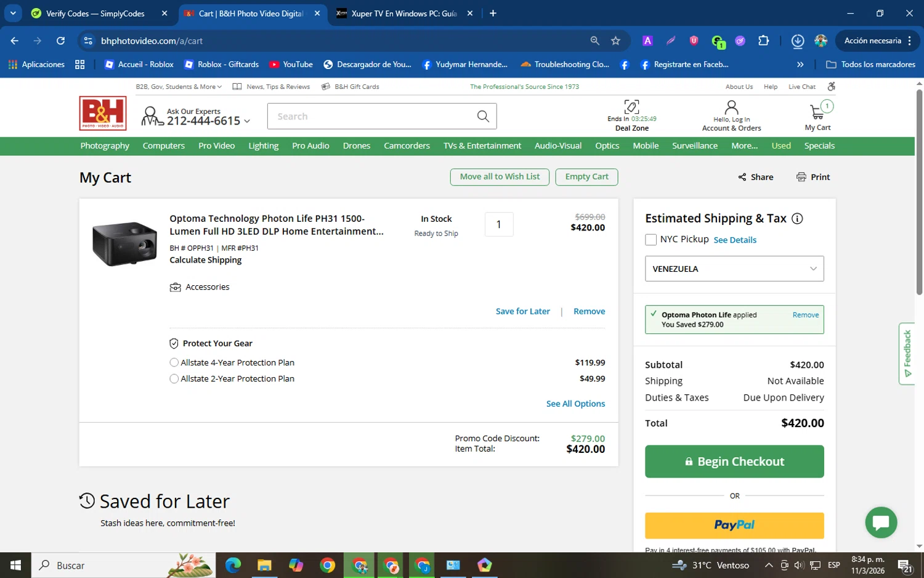Switch to the Verify Codes SimplyCodes tab
The height and width of the screenshot is (578, 924).
click(95, 14)
